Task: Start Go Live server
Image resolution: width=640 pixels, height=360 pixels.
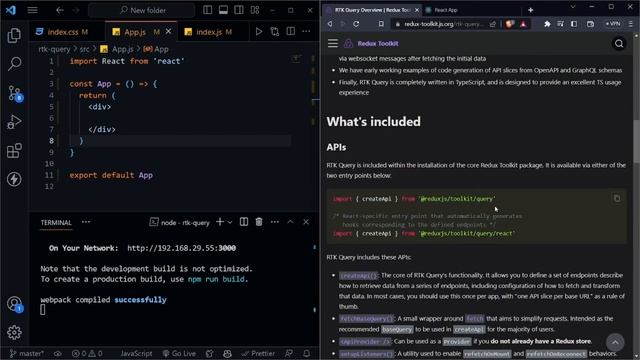Action: (180, 353)
